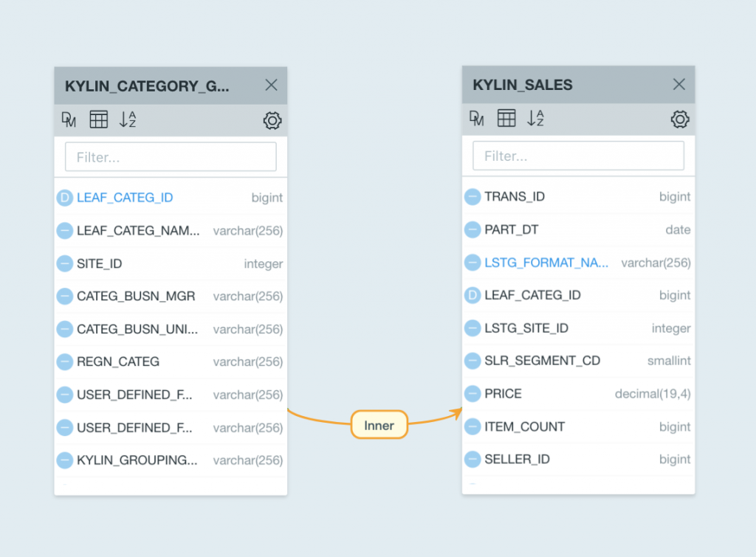Close the KYLIN_CATEGORY_G table panel
The image size is (756, 557).
pyautogui.click(x=271, y=86)
